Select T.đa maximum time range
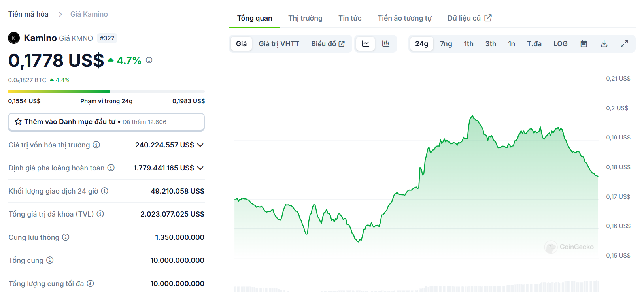The height and width of the screenshot is (292, 644). (534, 44)
